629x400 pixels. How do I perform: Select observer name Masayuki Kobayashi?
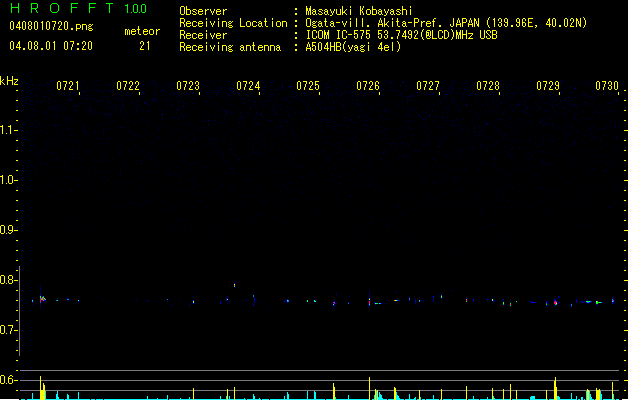(x=359, y=11)
